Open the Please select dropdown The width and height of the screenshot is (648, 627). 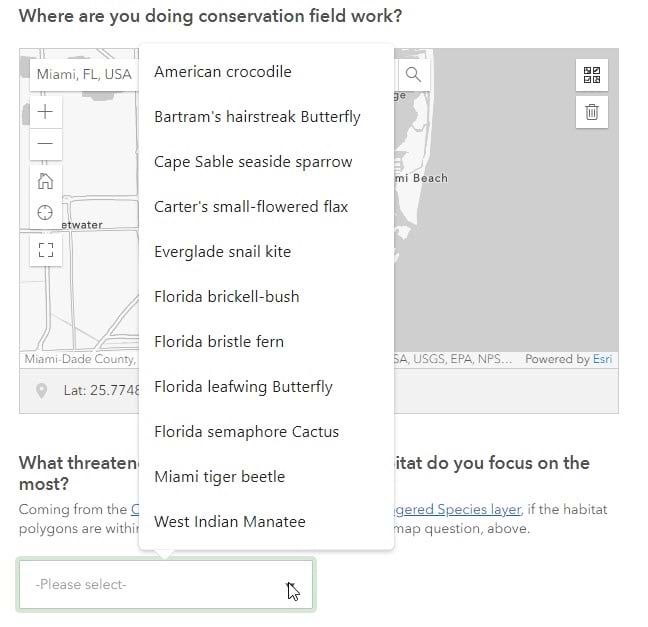[166, 584]
